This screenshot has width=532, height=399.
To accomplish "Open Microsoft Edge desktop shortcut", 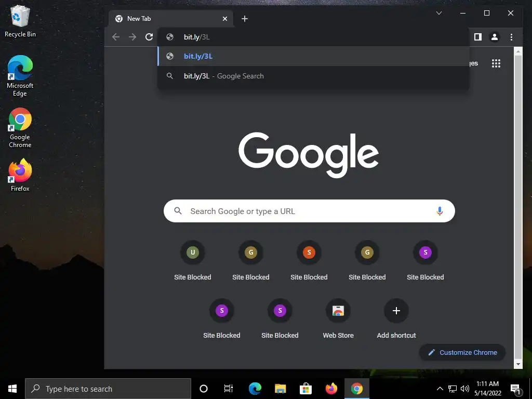I will click(20, 76).
